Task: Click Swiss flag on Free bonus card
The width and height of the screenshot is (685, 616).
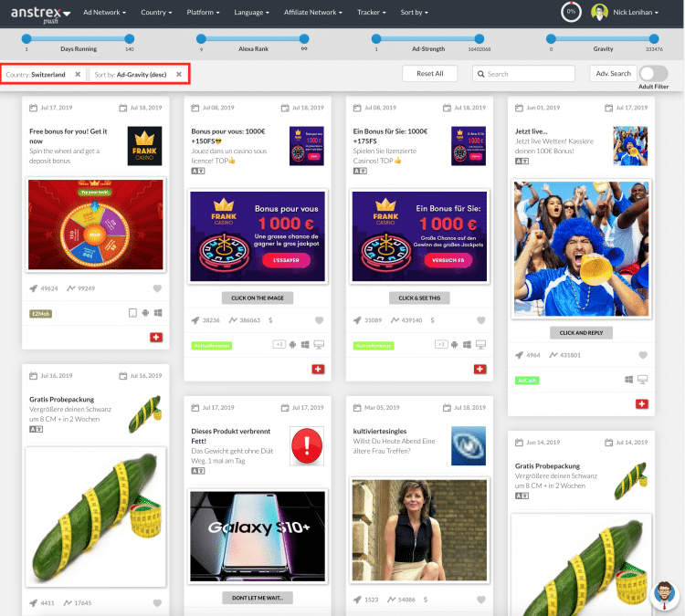Action: click(156, 337)
